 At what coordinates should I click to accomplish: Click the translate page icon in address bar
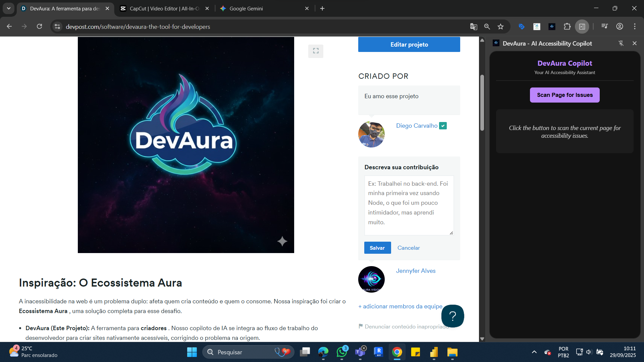[x=473, y=27]
